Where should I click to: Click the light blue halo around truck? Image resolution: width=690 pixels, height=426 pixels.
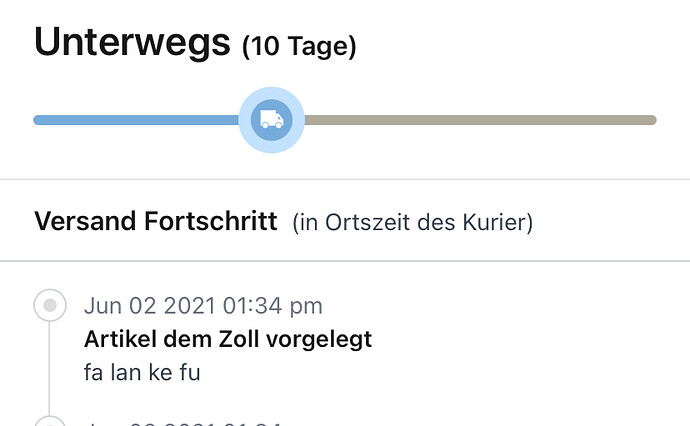[272, 120]
